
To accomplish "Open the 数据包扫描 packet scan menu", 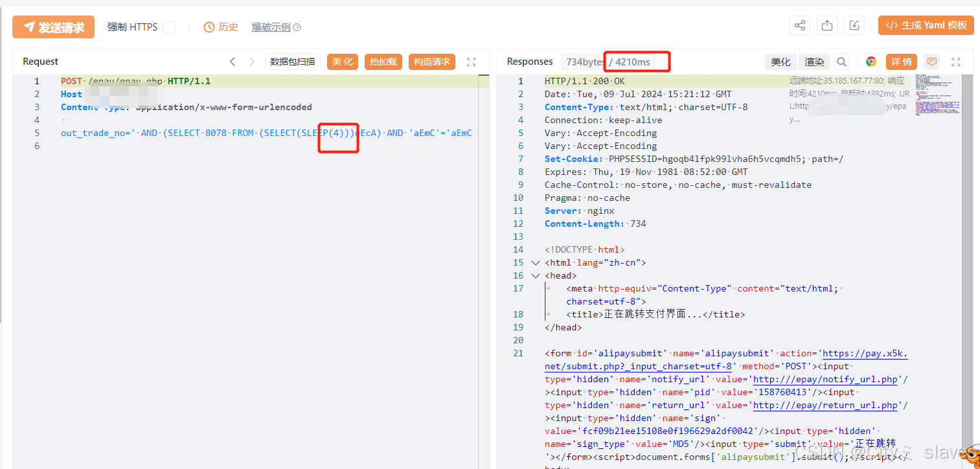I will pos(292,62).
